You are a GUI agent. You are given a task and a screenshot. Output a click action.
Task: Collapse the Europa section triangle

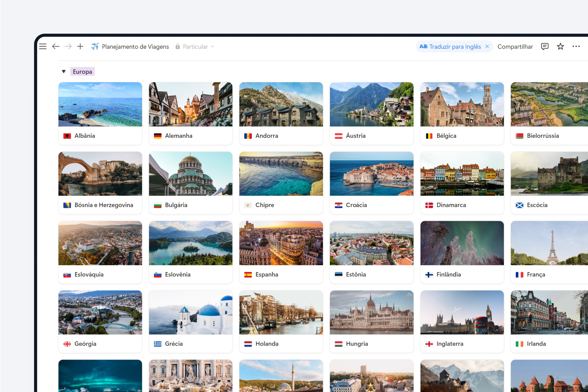click(x=63, y=71)
